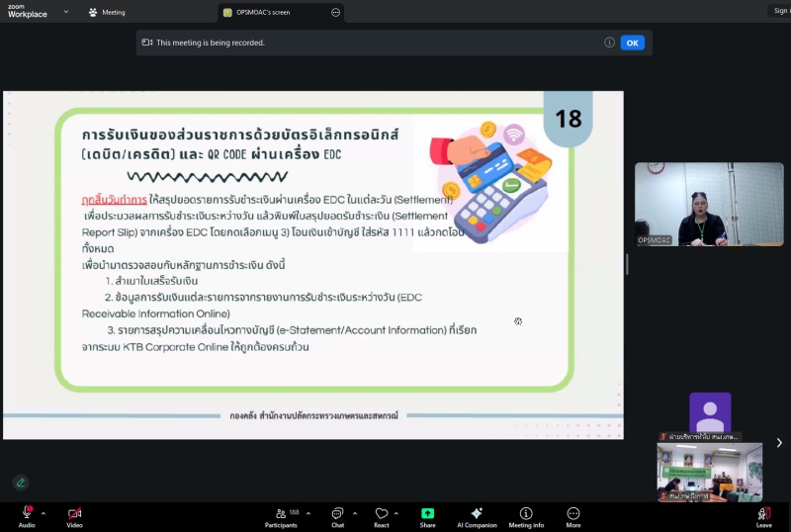Expand the React options arrow
Image resolution: width=791 pixels, height=532 pixels.
tap(396, 513)
